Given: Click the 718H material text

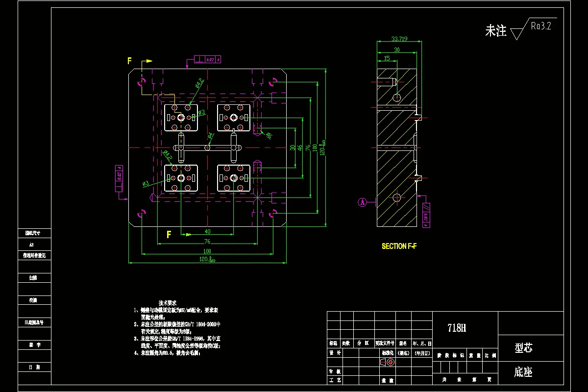Looking at the screenshot, I should coord(456,328).
